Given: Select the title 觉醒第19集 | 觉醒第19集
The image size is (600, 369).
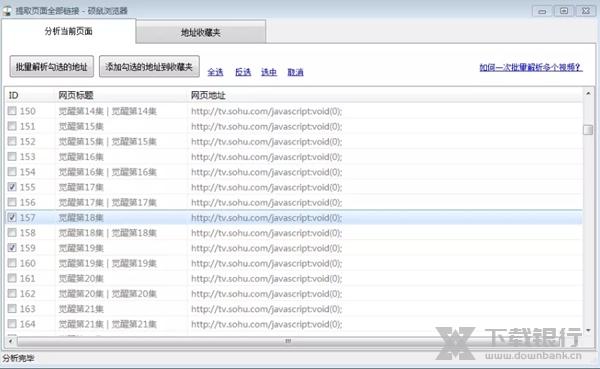Looking at the screenshot, I should (108, 263).
